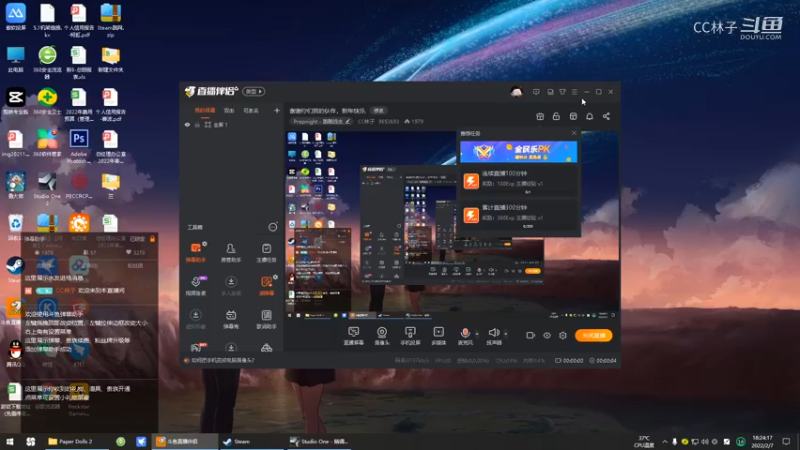The image size is (800, 450).
Task: Expand microphone options arrow beside 麦克风
Action: pos(477,334)
